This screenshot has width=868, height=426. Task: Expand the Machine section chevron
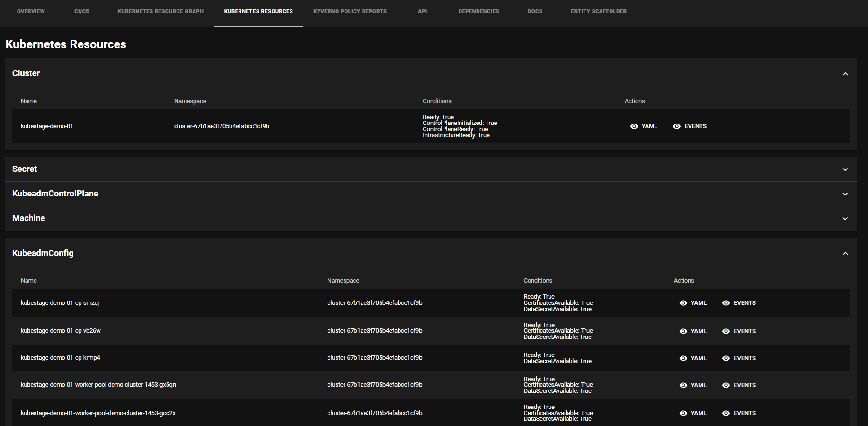pyautogui.click(x=845, y=219)
